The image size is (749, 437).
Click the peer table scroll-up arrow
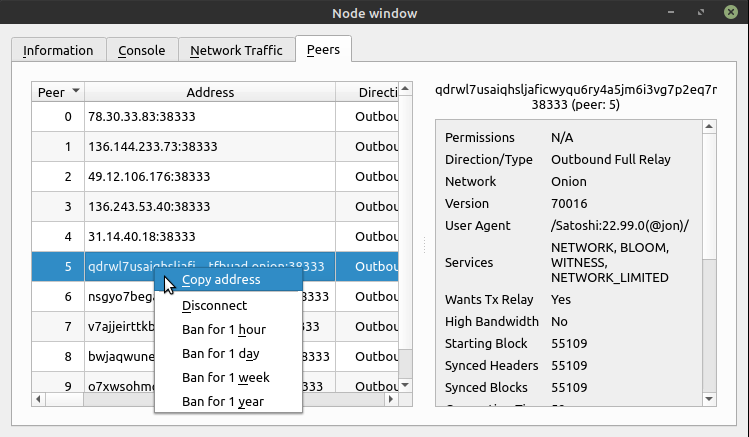pyautogui.click(x=405, y=88)
